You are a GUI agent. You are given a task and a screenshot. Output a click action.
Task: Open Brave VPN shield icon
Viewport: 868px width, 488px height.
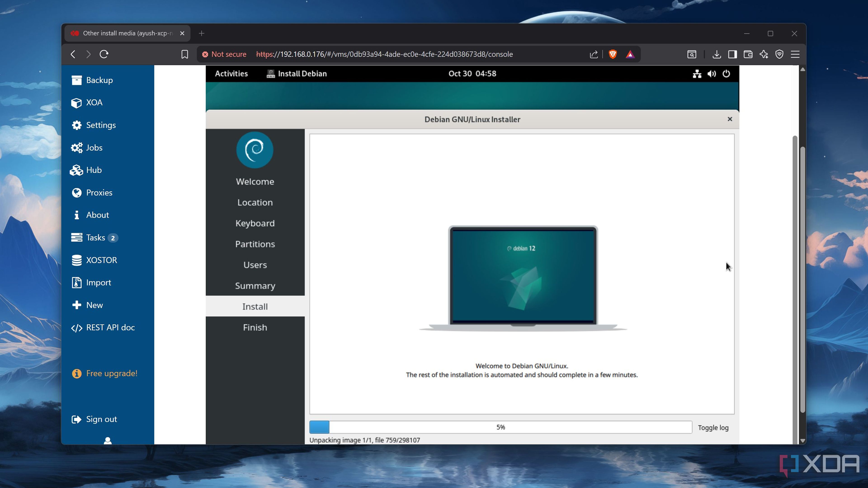779,54
